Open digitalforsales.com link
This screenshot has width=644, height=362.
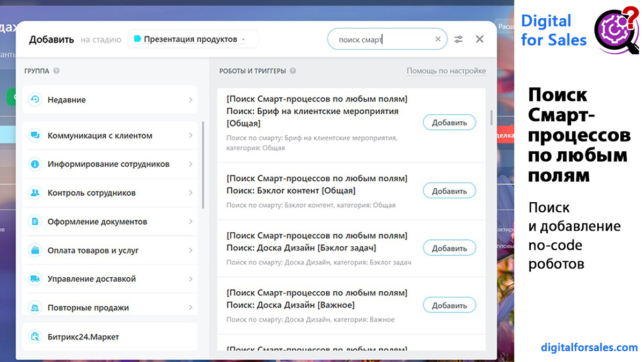(x=589, y=347)
